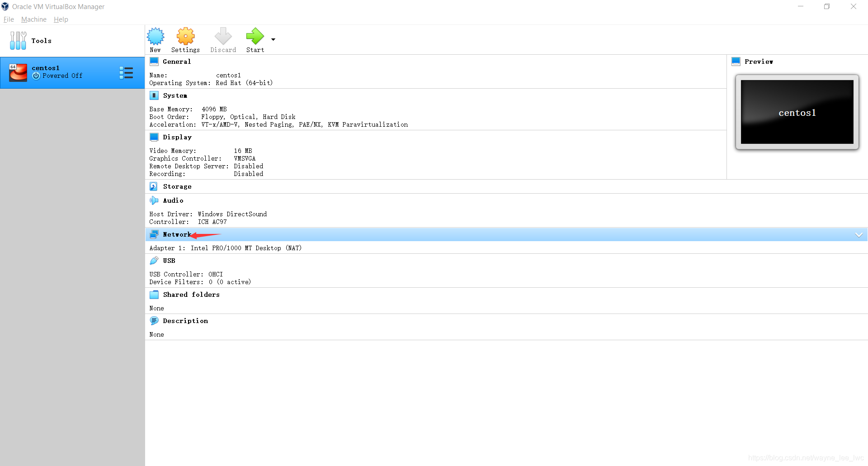Open the Shared folders title link

click(191, 295)
